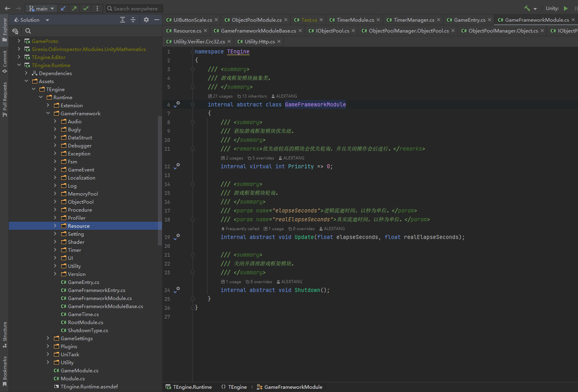Expand the Resource folder
The image size is (578, 392).
click(55, 226)
